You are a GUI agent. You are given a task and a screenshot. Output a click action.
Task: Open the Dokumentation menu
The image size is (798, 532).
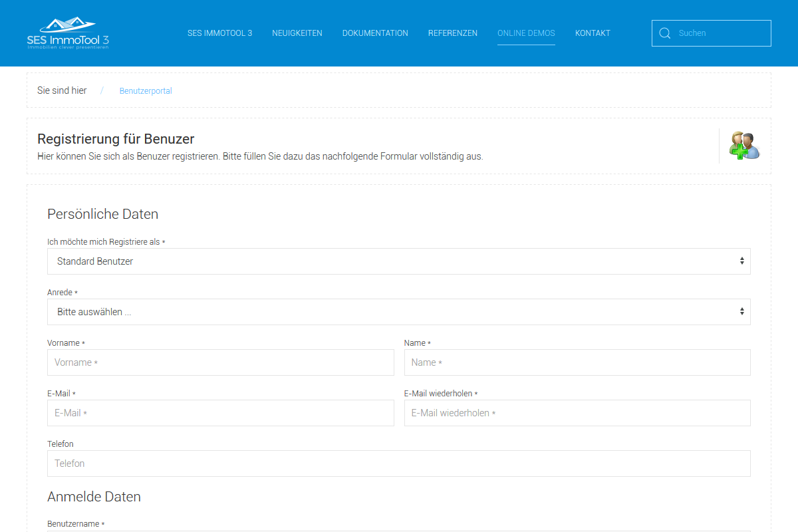(375, 33)
